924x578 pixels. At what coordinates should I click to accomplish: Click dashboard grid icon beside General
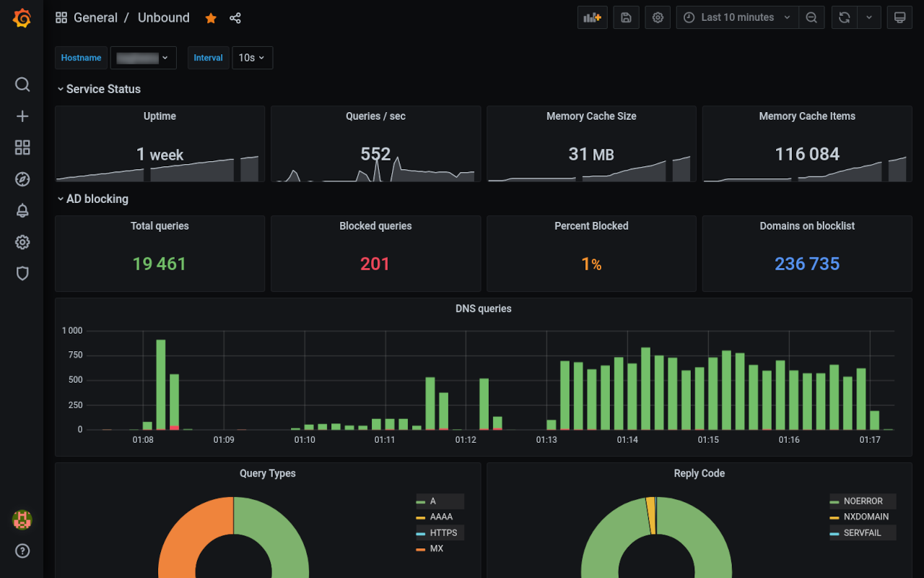pos(61,17)
